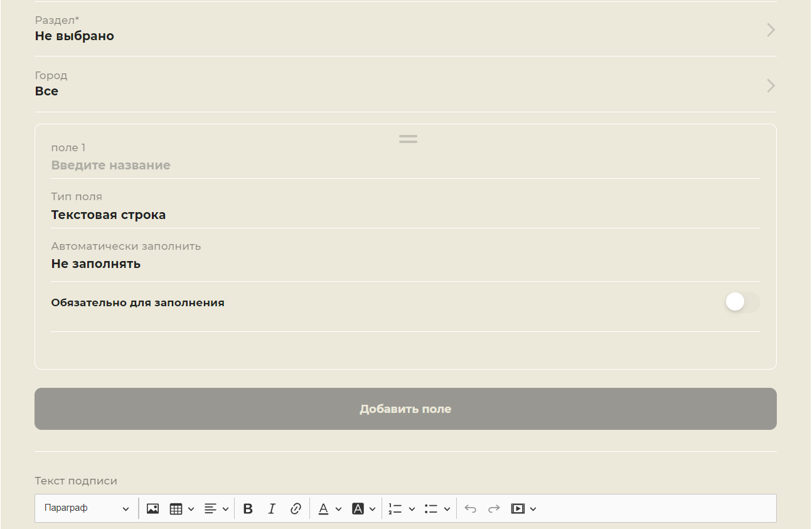812x529 pixels.
Task: Click the 'Введите название' input field
Action: click(405, 166)
